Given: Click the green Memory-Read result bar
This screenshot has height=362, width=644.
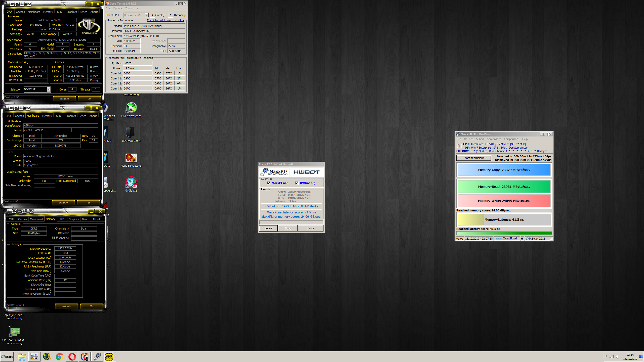Looking at the screenshot, I should [504, 187].
